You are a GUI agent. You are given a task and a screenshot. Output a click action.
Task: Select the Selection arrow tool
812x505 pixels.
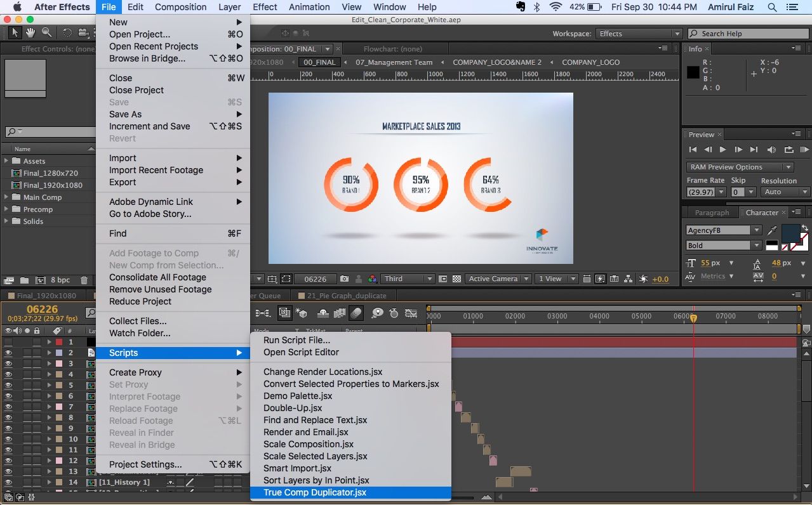(15, 32)
